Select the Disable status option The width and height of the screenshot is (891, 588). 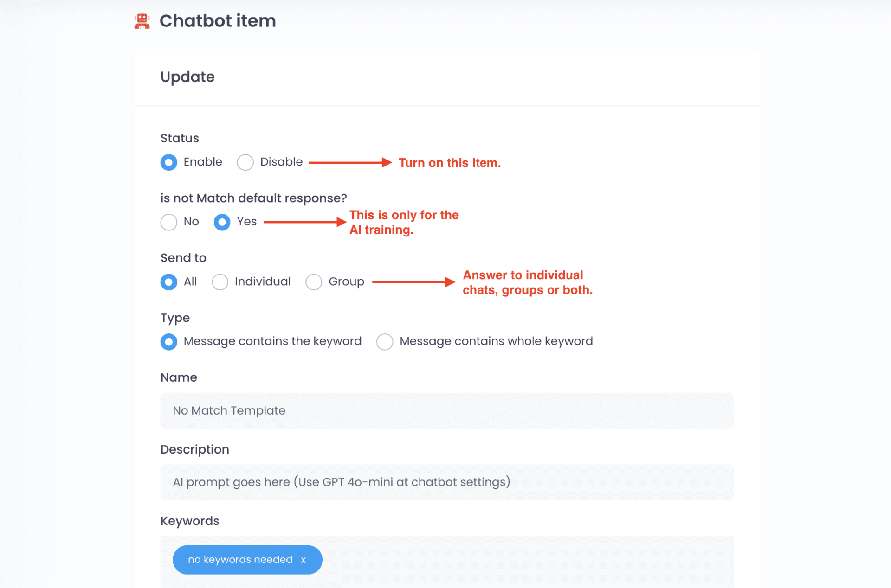[245, 162]
